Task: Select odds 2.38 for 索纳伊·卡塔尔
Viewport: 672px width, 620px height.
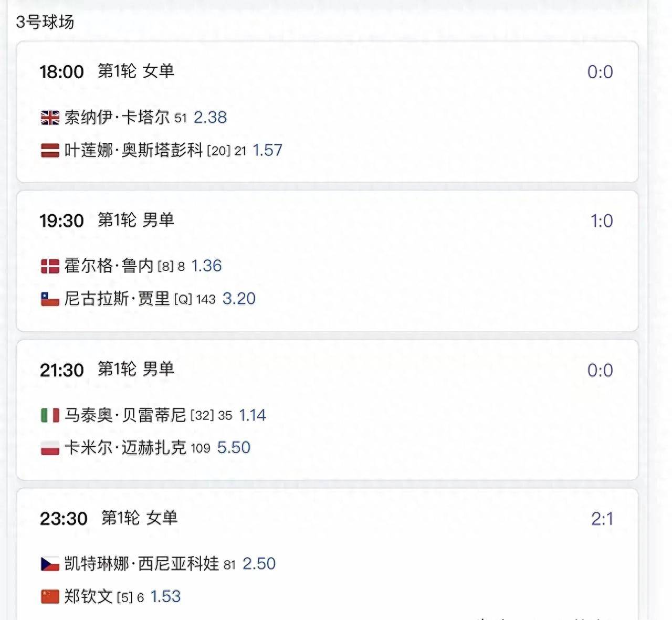Action: click(x=210, y=117)
